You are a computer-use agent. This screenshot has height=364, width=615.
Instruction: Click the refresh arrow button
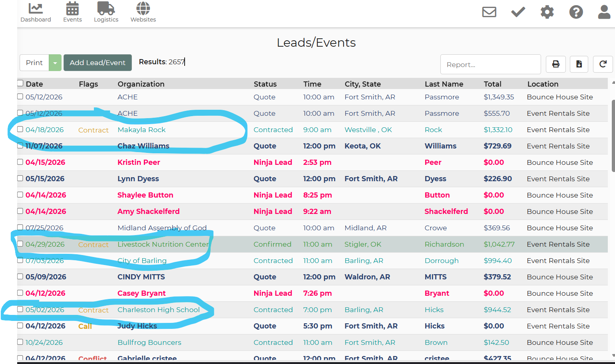pyautogui.click(x=603, y=64)
